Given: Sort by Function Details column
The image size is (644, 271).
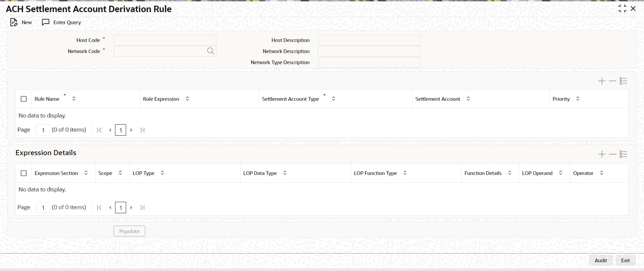Looking at the screenshot, I should click(x=510, y=173).
